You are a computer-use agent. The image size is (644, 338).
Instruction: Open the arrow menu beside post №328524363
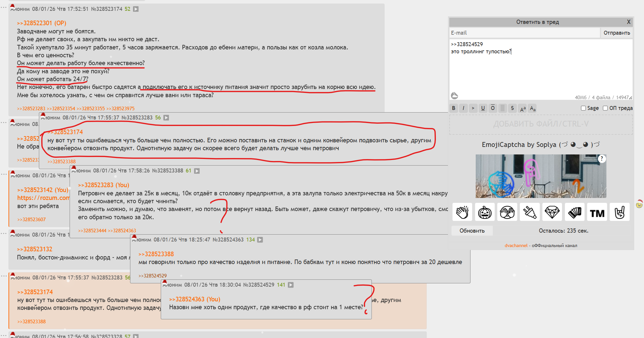(x=260, y=240)
